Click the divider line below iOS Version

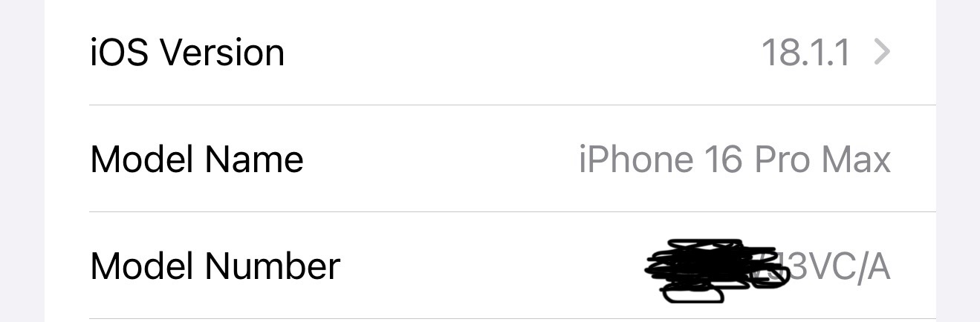[x=513, y=105]
